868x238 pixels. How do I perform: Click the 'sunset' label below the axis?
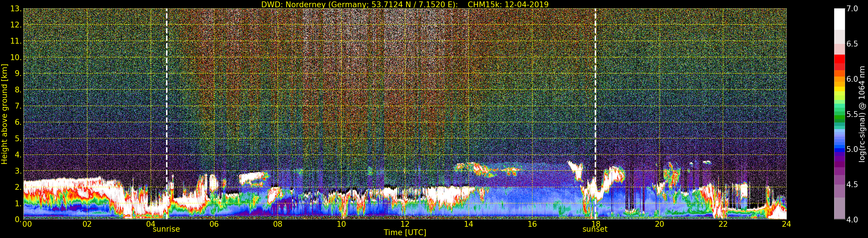pyautogui.click(x=595, y=229)
